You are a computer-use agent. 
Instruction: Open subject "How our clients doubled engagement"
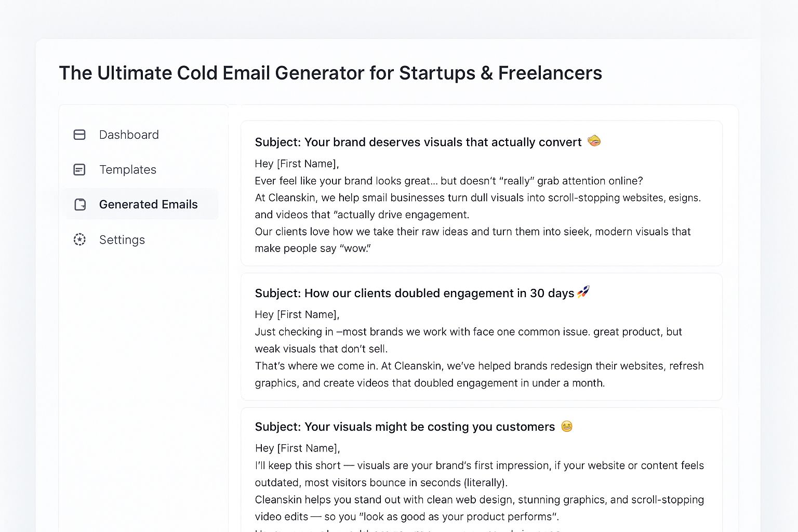point(414,294)
